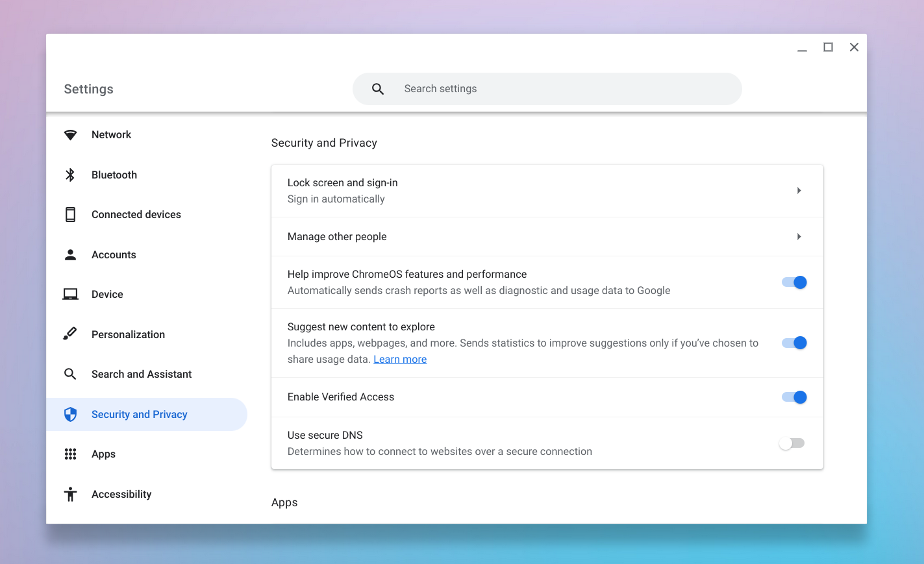Image resolution: width=924 pixels, height=564 pixels.
Task: Click the Accessibility figure icon
Action: 70,494
